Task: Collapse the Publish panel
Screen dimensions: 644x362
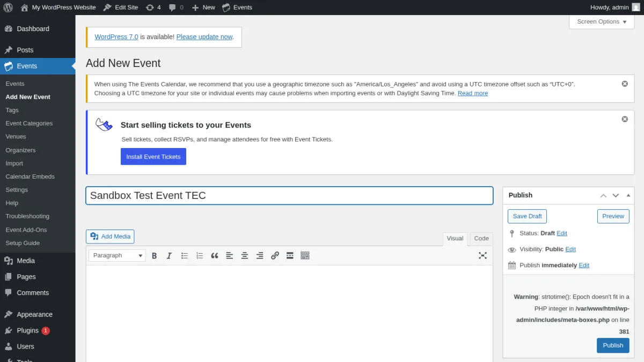Action: pyautogui.click(x=628, y=195)
